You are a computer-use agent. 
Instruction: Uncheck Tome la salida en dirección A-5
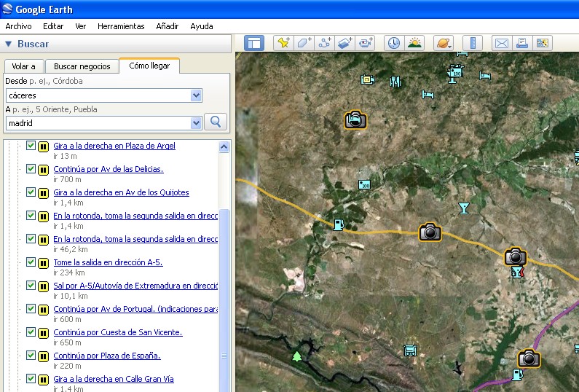coord(31,262)
